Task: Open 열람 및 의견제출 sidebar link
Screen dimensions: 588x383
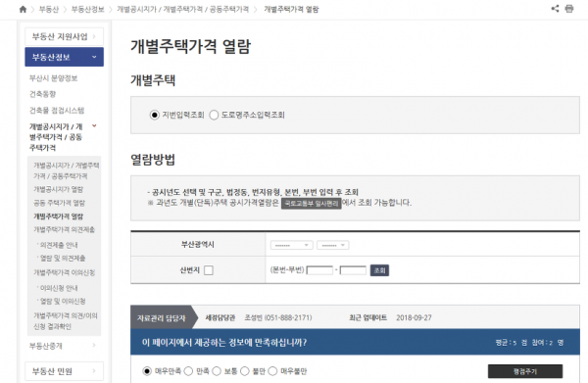Action: click(63, 259)
